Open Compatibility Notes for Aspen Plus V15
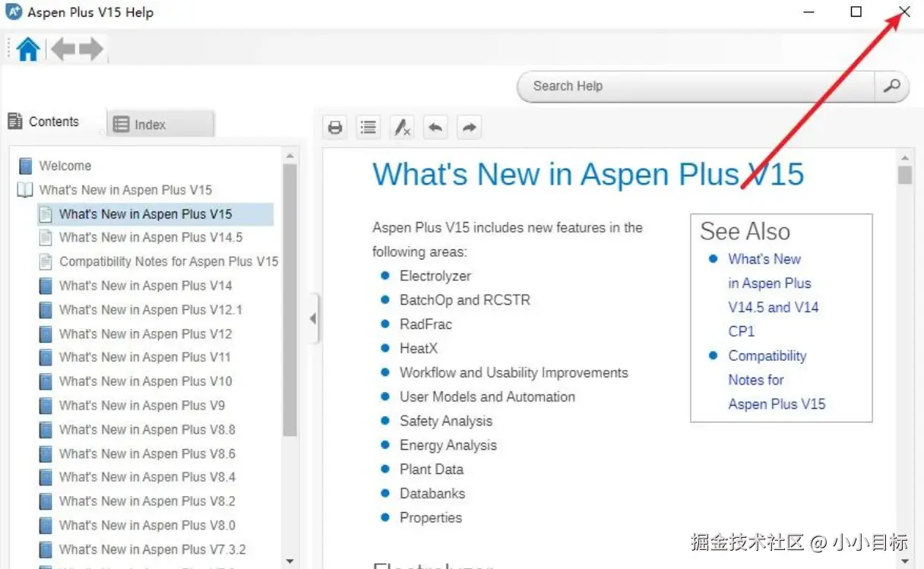The image size is (924, 569). click(169, 261)
